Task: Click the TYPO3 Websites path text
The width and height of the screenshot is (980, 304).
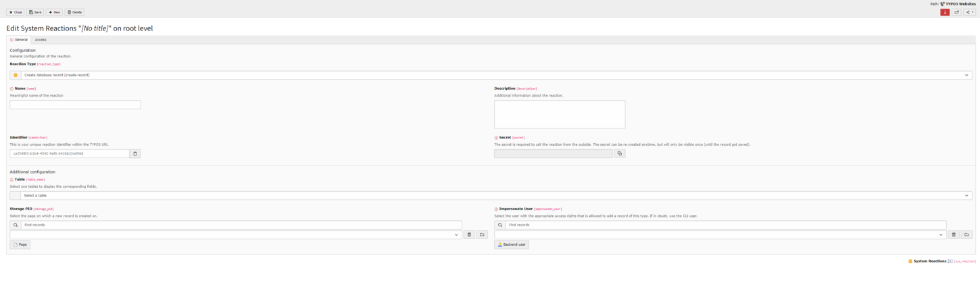Action: coord(960,4)
